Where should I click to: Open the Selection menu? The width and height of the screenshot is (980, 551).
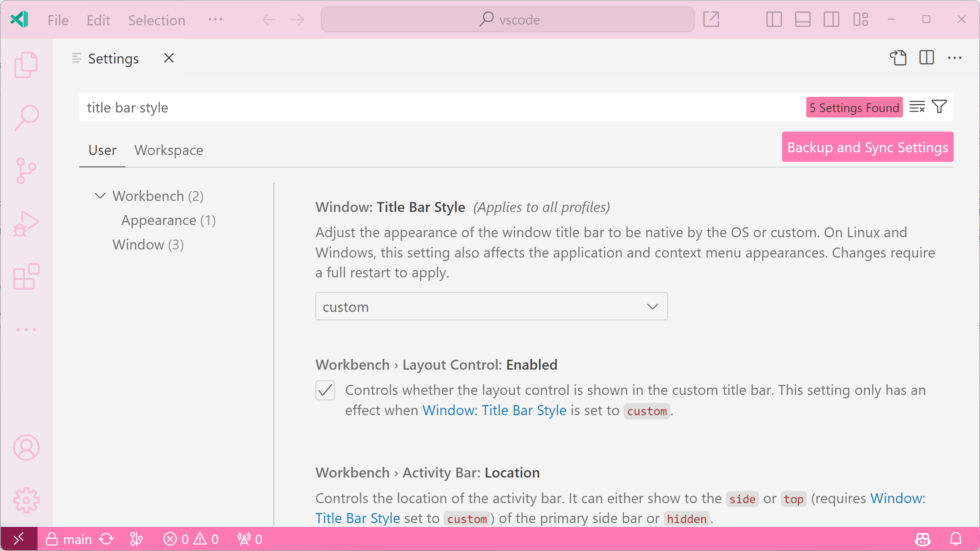(156, 20)
